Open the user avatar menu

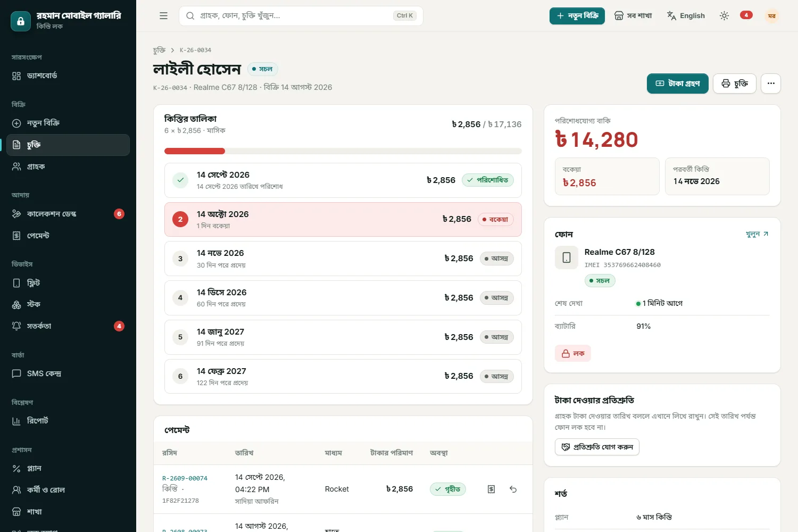tap(771, 16)
